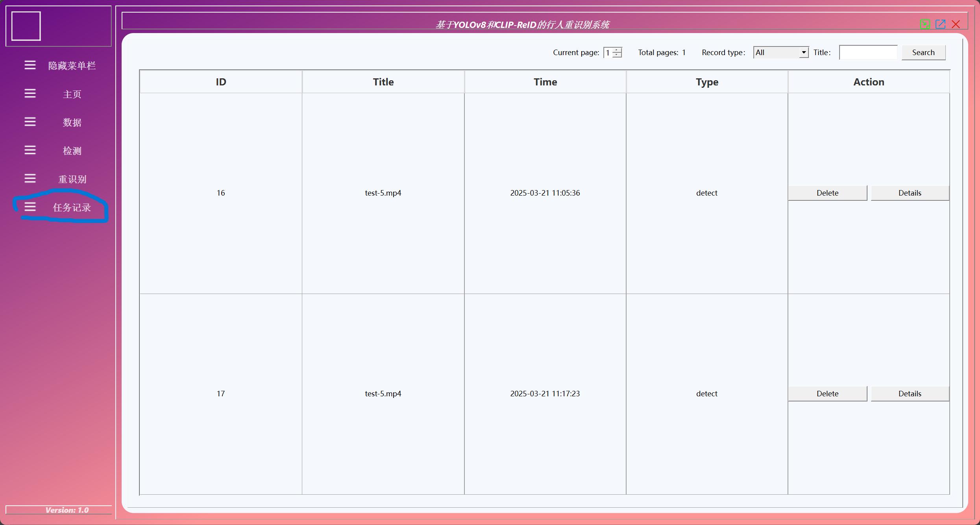980x525 pixels.
Task: Select the 数据 menu entry
Action: (72, 122)
